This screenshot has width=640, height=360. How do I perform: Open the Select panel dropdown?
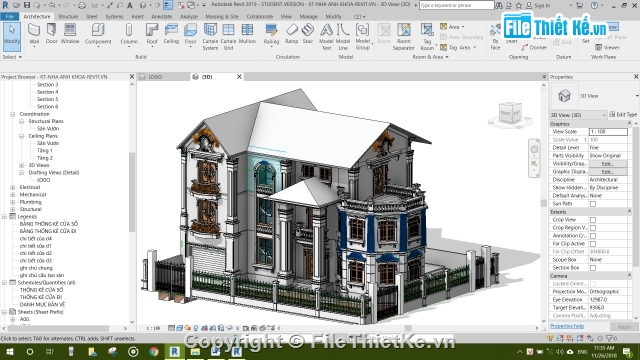(12, 57)
